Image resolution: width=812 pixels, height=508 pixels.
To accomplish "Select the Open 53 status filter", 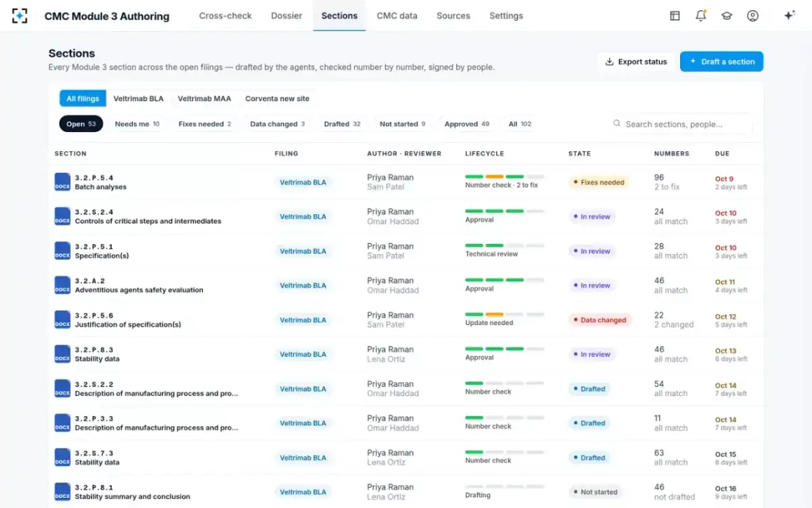I will pyautogui.click(x=81, y=124).
